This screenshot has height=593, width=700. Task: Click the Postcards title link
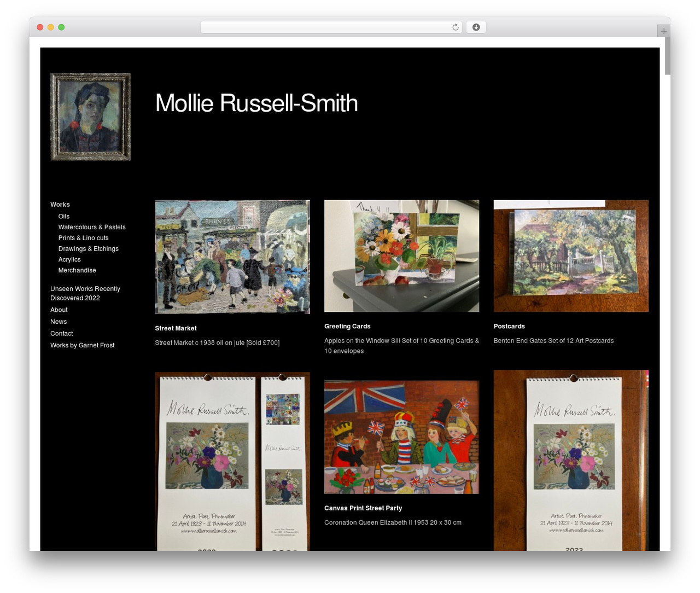(x=509, y=326)
